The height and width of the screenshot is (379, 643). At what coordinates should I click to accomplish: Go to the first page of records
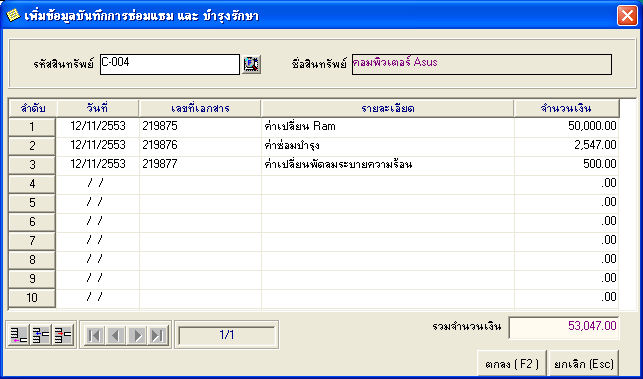pos(94,336)
